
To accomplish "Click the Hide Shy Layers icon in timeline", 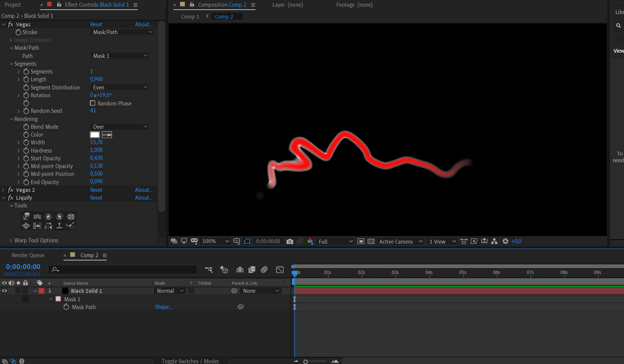I will point(240,270).
